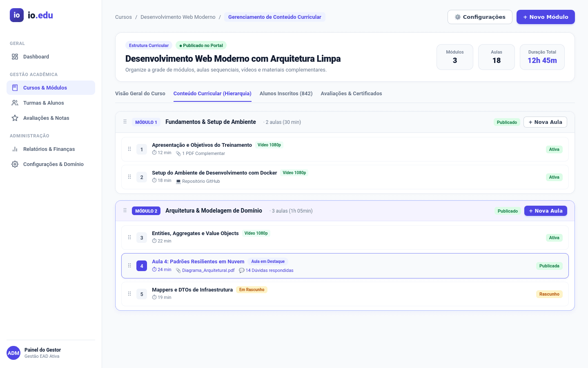Follow Desenvolvimento Web Moderno breadcrumb
This screenshot has height=368, width=588.
[178, 17]
